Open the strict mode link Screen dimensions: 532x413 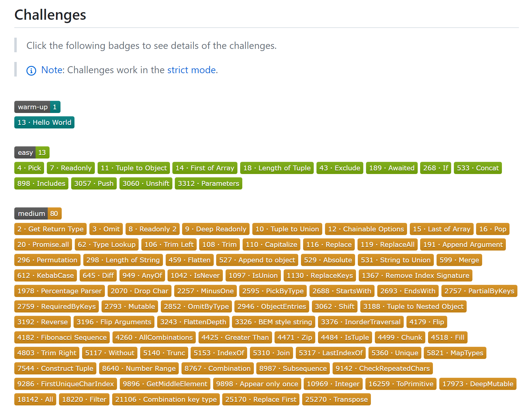coord(192,70)
